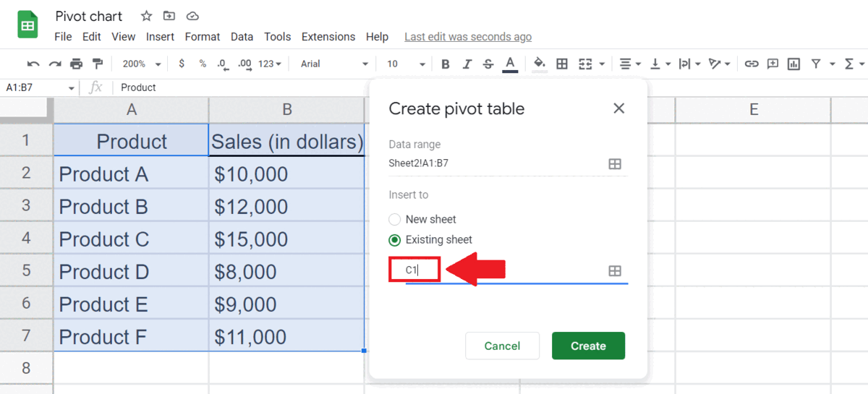Check the cloud save status icon
The image size is (868, 394).
pyautogui.click(x=192, y=16)
